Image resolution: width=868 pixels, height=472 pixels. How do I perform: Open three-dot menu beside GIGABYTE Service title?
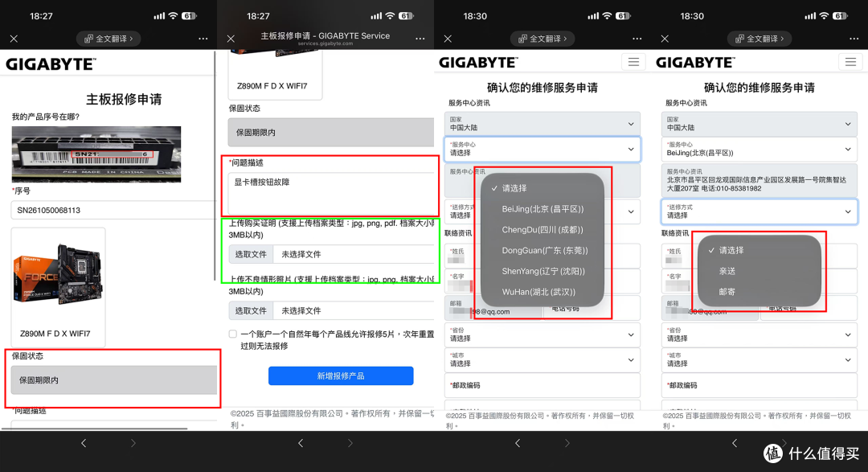[x=420, y=39]
